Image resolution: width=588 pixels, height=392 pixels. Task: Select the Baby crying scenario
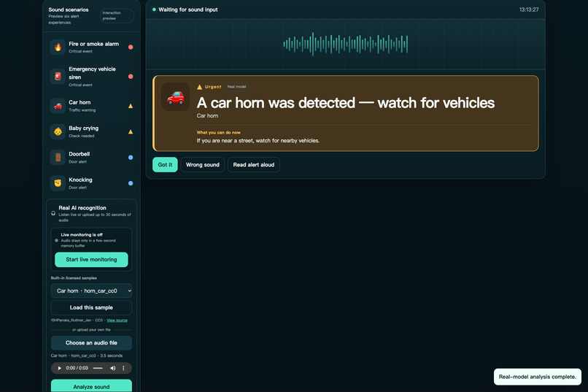91,131
